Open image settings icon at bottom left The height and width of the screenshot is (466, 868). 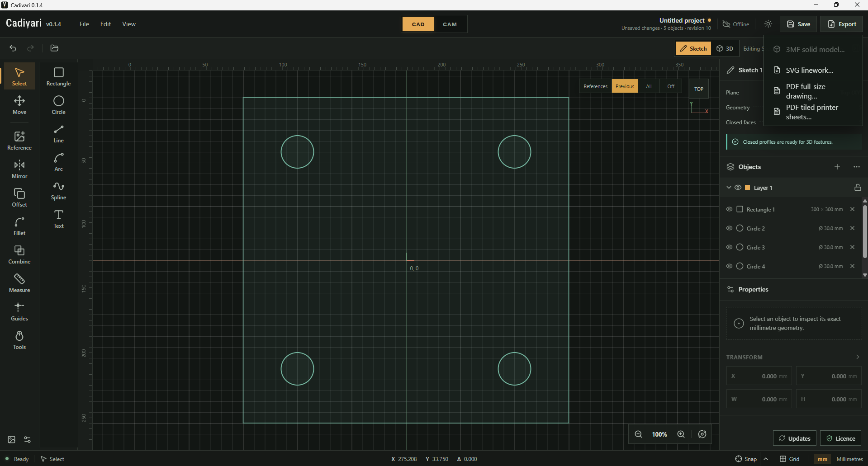click(12, 439)
